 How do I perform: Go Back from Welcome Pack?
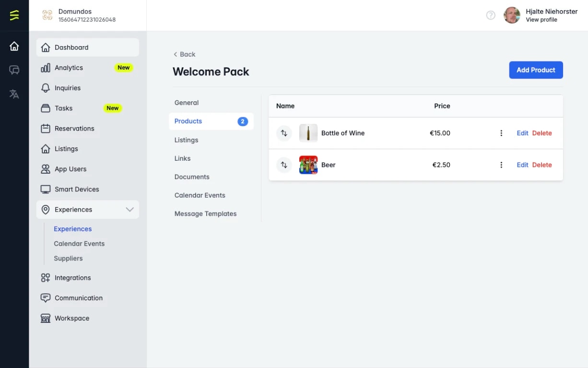[x=185, y=54]
